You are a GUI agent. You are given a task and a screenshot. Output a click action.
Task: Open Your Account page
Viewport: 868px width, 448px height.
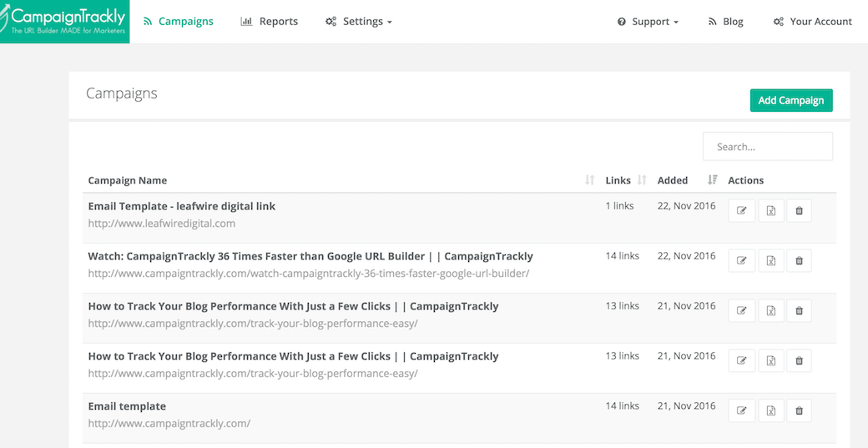click(x=812, y=22)
